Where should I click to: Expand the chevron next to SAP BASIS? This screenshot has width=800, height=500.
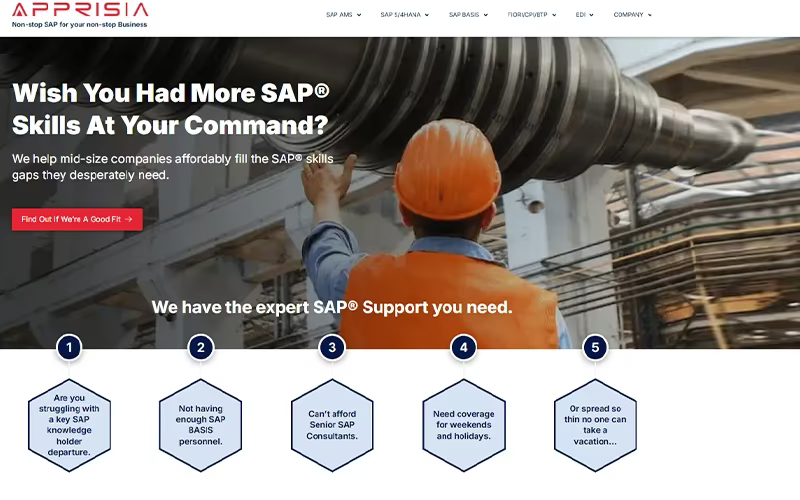tap(486, 15)
